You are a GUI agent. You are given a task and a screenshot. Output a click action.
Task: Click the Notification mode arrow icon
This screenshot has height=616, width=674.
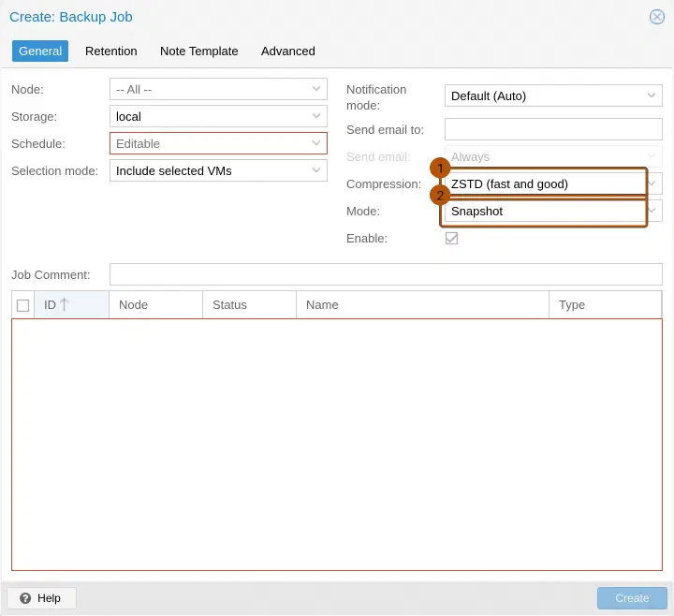click(x=652, y=95)
